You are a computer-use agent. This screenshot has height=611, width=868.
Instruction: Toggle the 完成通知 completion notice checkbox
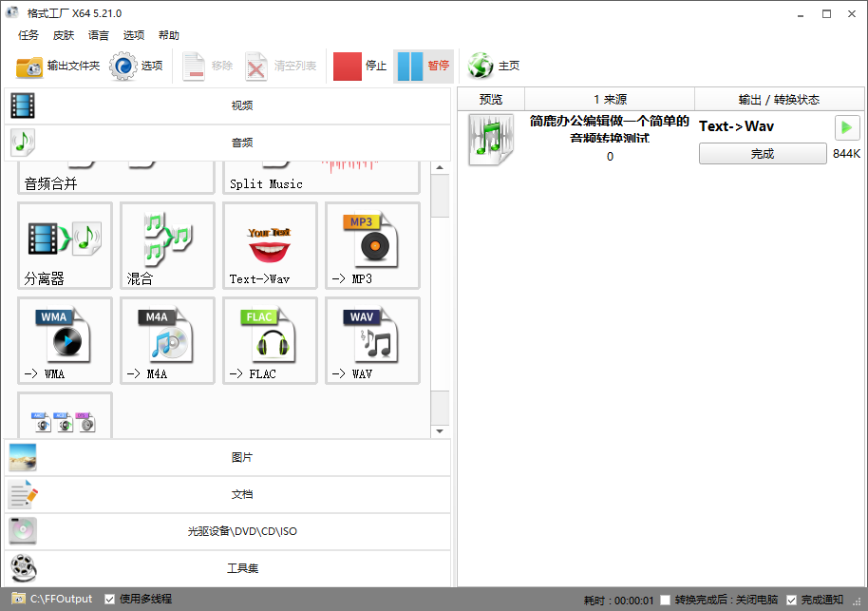pyautogui.click(x=792, y=600)
